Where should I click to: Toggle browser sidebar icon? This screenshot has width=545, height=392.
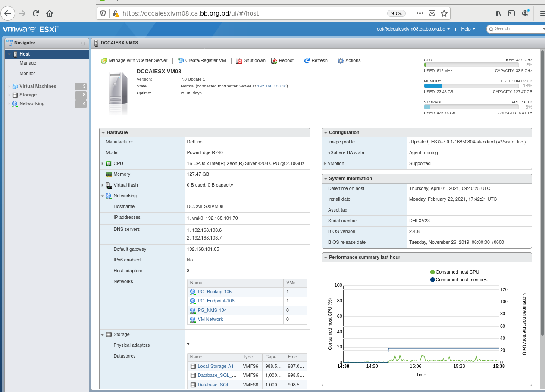pyautogui.click(x=511, y=13)
